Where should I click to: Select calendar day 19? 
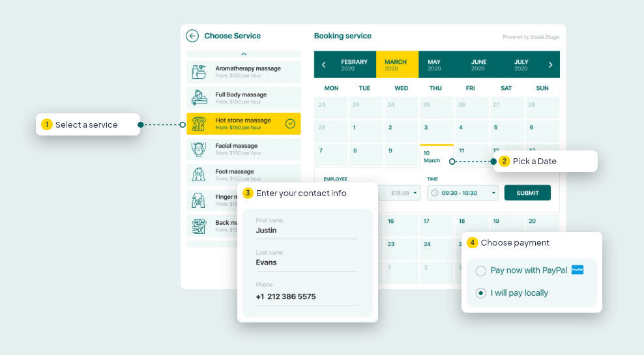[507, 225]
